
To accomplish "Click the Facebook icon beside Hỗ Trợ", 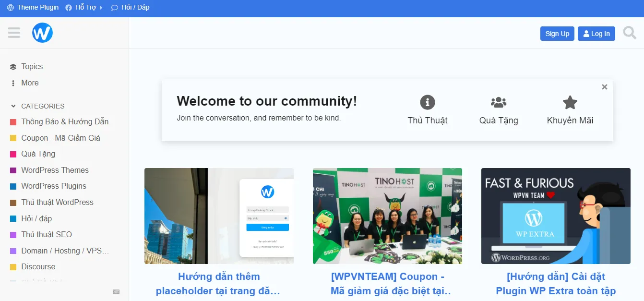I will 69,8.
